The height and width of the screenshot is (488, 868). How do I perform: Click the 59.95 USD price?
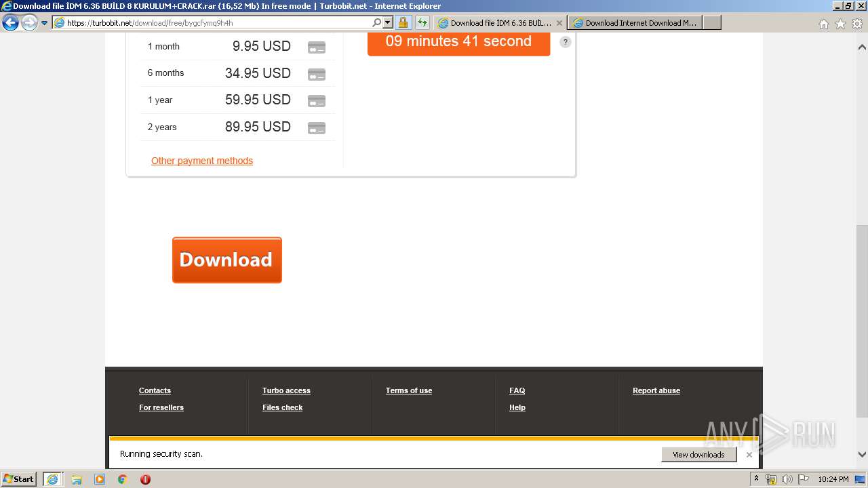pyautogui.click(x=258, y=100)
